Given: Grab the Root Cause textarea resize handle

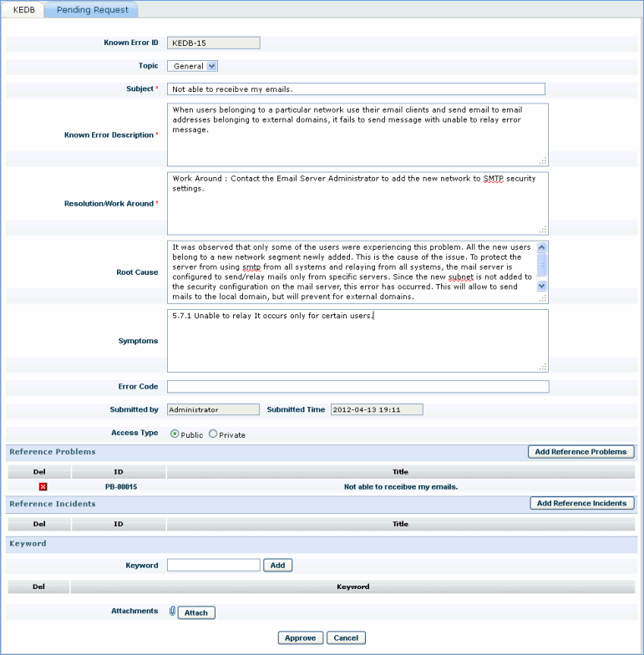Looking at the screenshot, I should 543,298.
